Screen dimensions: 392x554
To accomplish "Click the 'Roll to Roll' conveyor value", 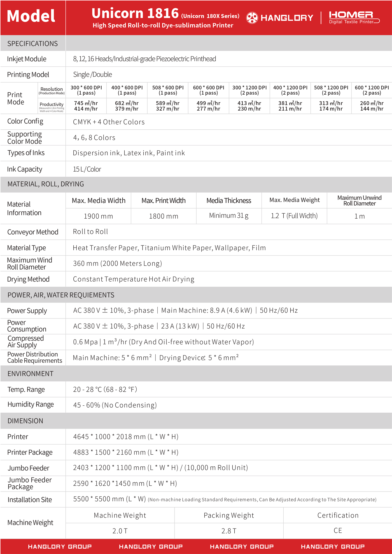I will (90, 232).
